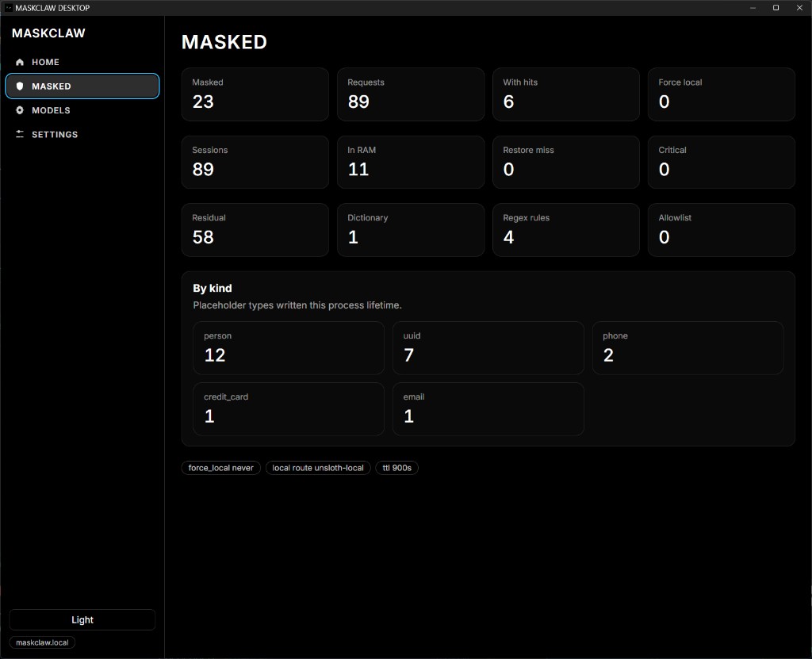Click the ttl 900s chip

[x=397, y=468]
